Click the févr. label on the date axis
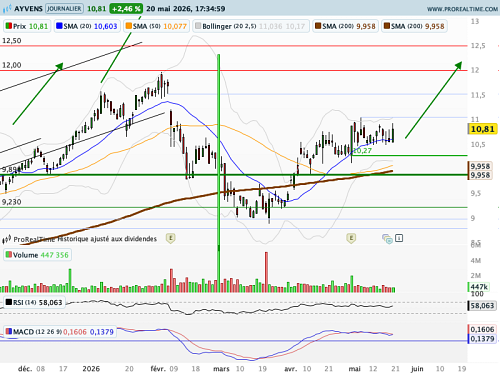Screen dimensions: 500x375 click(x=158, y=369)
